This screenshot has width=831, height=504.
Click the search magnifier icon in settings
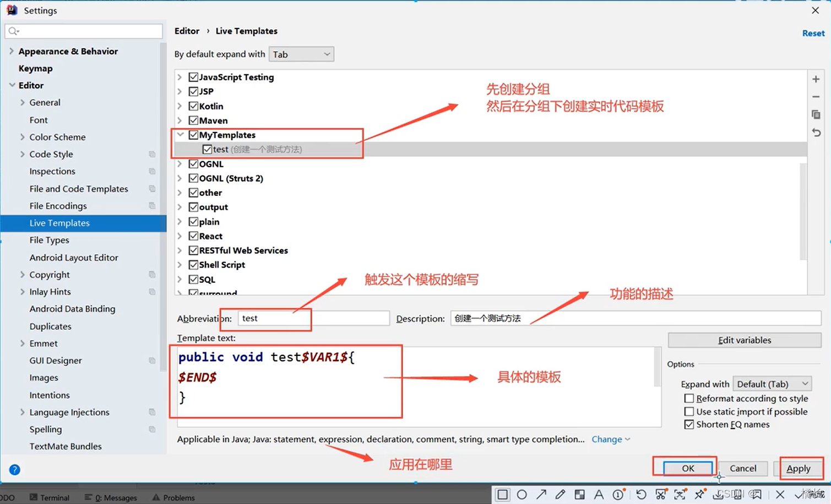click(14, 31)
